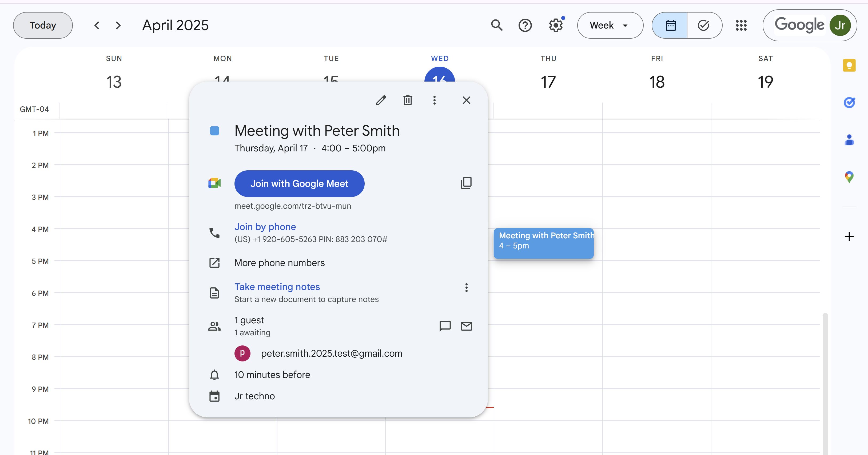
Task: Open meeting notes three-dot options
Action: point(466,287)
